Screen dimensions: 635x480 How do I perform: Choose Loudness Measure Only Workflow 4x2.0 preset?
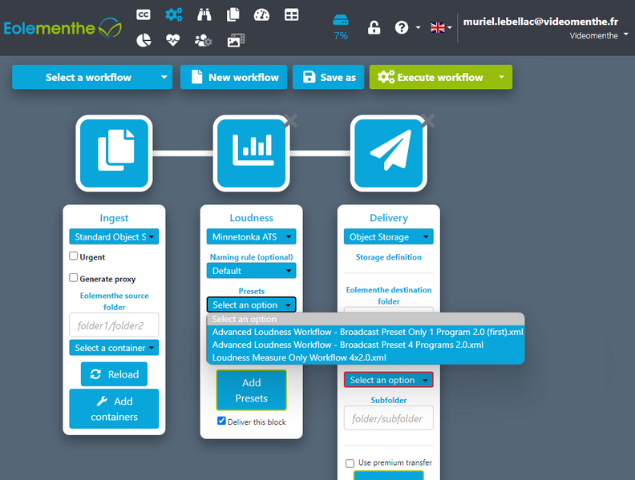(x=366, y=358)
